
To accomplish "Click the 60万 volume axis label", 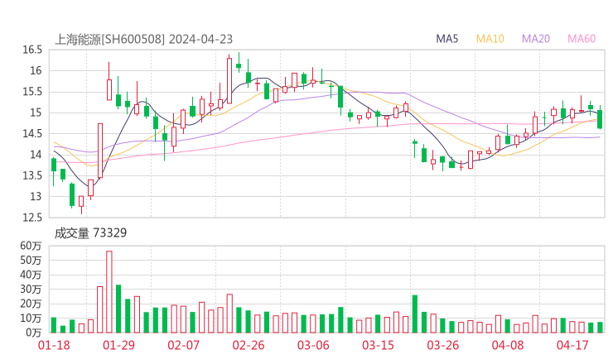I will [31, 246].
